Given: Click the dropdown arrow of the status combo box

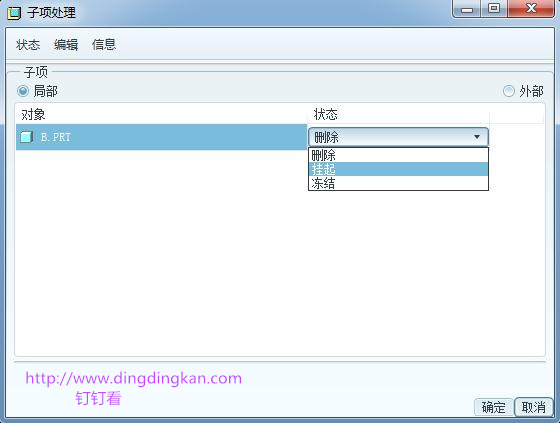Looking at the screenshot, I should pyautogui.click(x=477, y=137).
